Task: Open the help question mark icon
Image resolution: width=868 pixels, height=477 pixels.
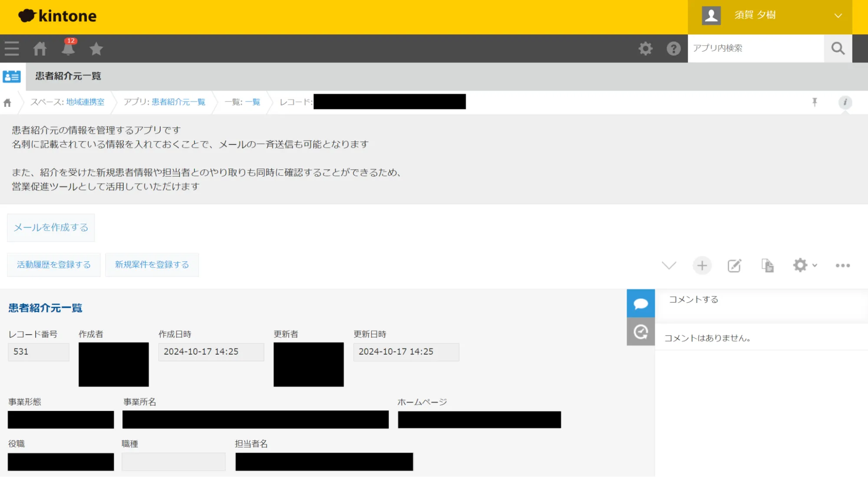Action: click(x=673, y=49)
